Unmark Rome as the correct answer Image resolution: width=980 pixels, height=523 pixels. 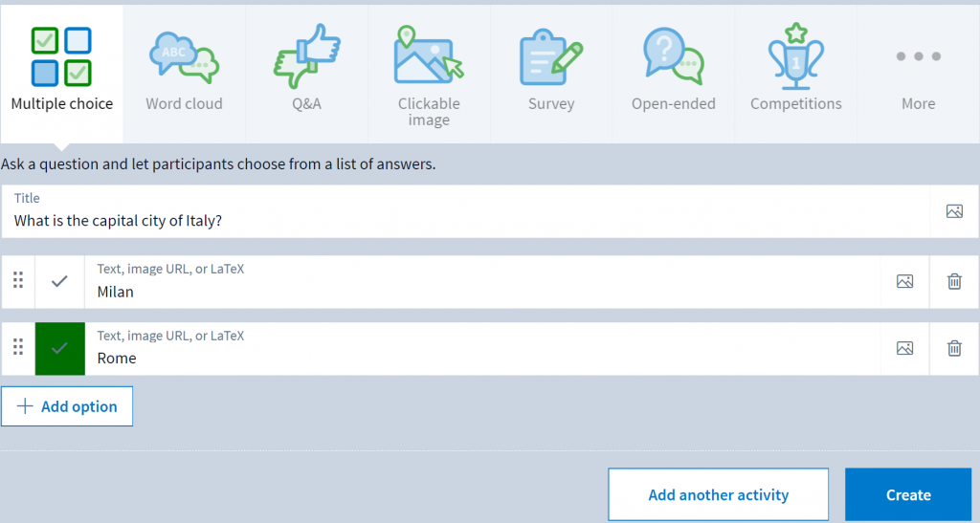tap(59, 348)
